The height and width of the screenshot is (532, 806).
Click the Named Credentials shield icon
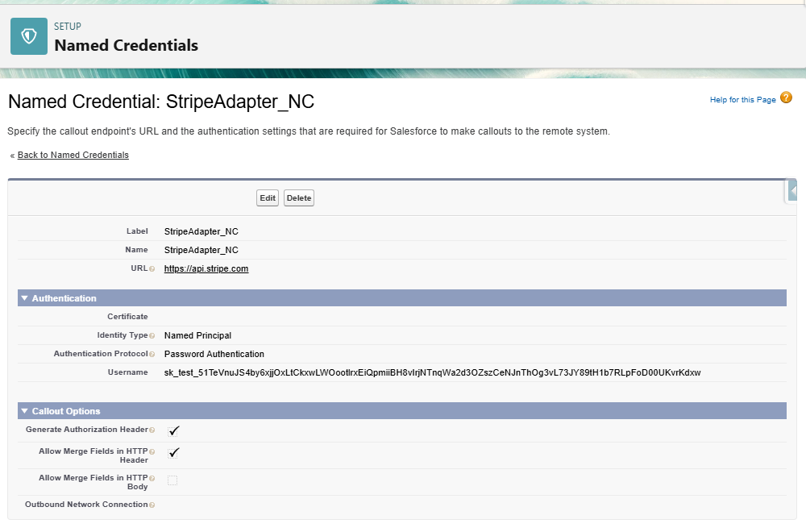coord(29,36)
